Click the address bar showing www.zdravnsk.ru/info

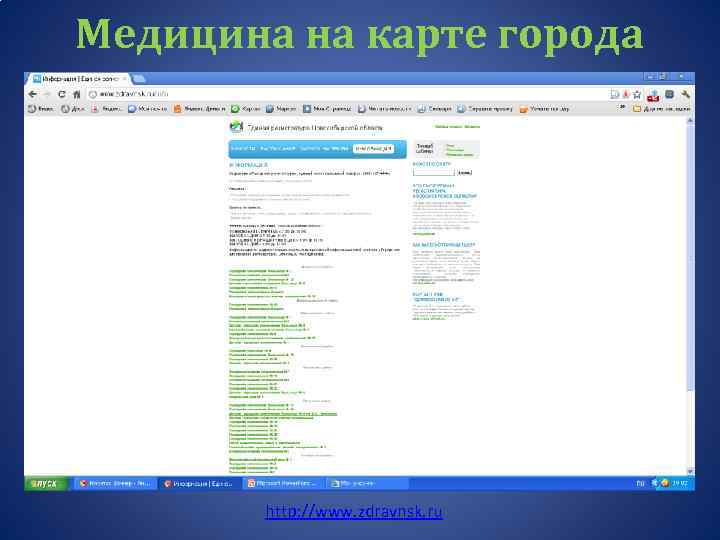[349, 94]
